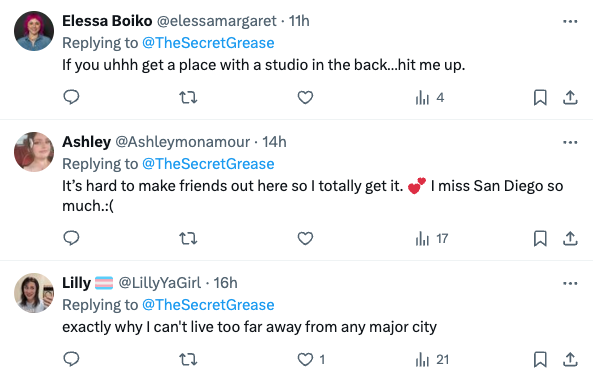Screen dimensions: 593x377
Task: Retweet Ashley's tweet
Action: pyautogui.click(x=188, y=239)
